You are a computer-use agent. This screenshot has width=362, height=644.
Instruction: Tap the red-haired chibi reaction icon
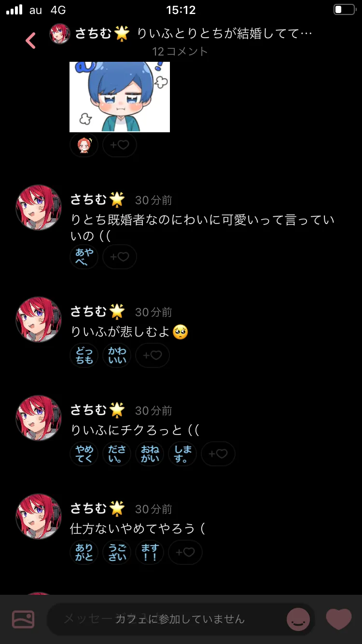84,145
